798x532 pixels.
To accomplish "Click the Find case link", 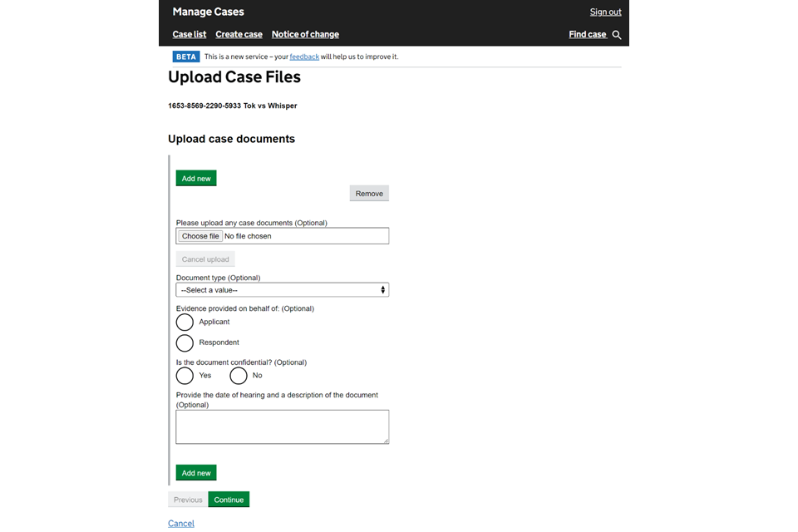I will point(587,34).
